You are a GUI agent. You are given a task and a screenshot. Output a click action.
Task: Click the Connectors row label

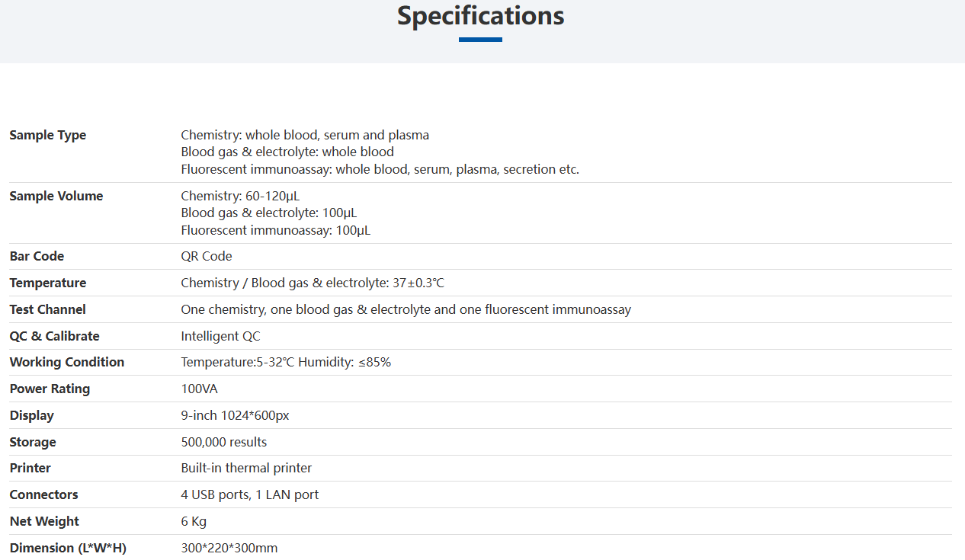pyautogui.click(x=43, y=494)
